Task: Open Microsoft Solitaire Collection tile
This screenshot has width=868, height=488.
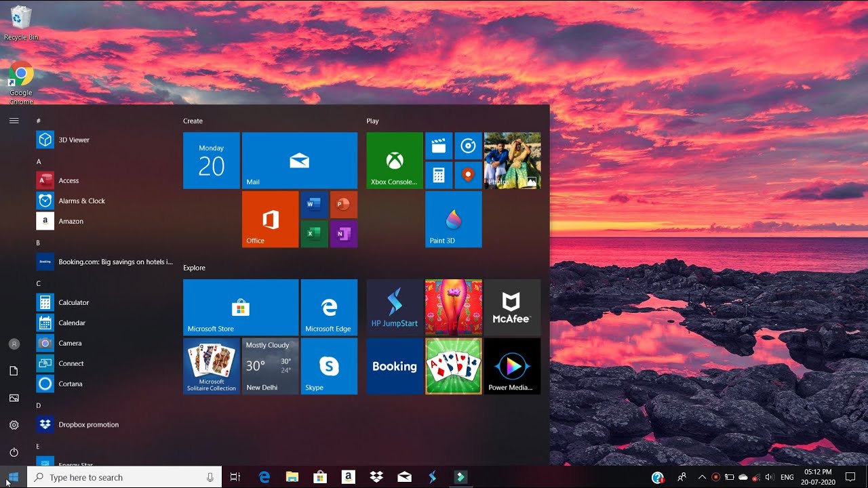Action: 212,366
